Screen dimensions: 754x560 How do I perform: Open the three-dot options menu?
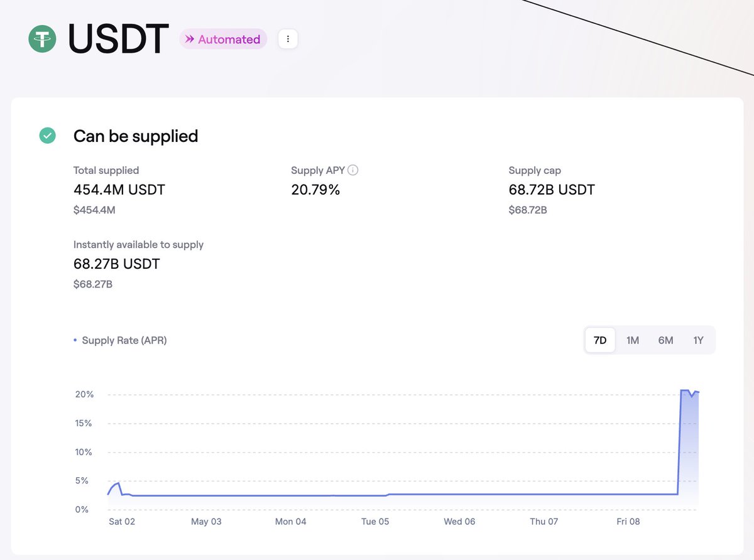pos(288,39)
